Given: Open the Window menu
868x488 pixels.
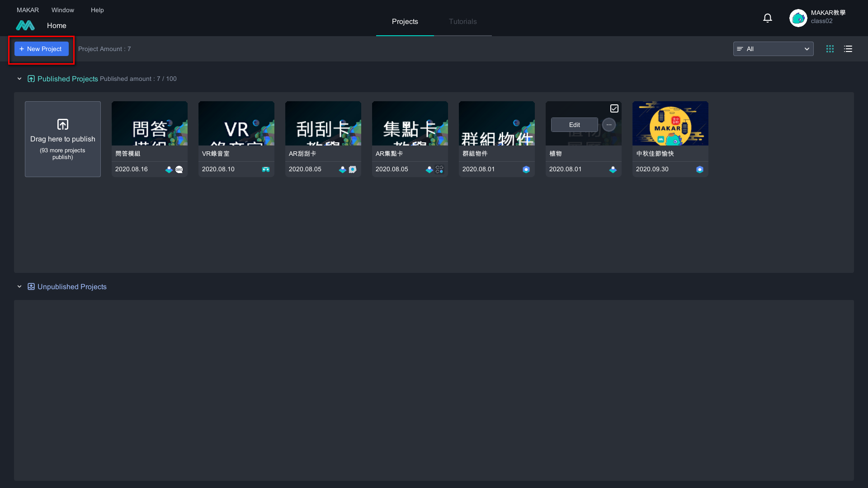Looking at the screenshot, I should (x=62, y=10).
